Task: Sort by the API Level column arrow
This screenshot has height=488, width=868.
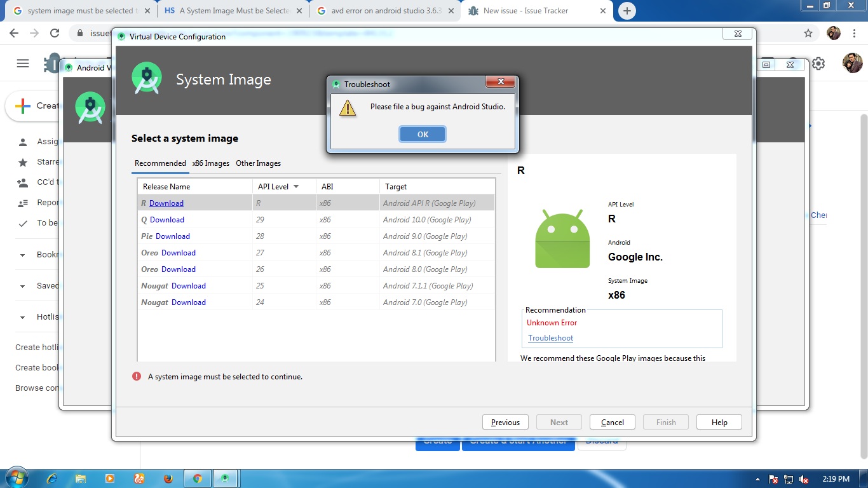Action: [x=295, y=187]
